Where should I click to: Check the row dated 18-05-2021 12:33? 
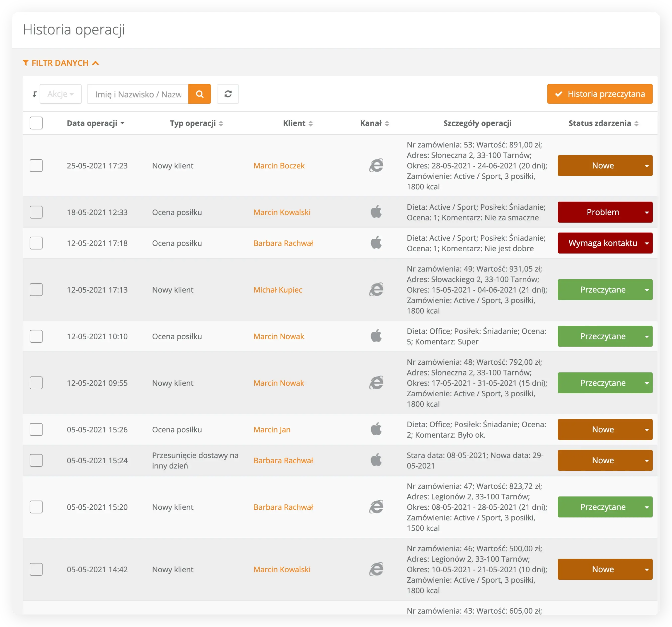36,212
